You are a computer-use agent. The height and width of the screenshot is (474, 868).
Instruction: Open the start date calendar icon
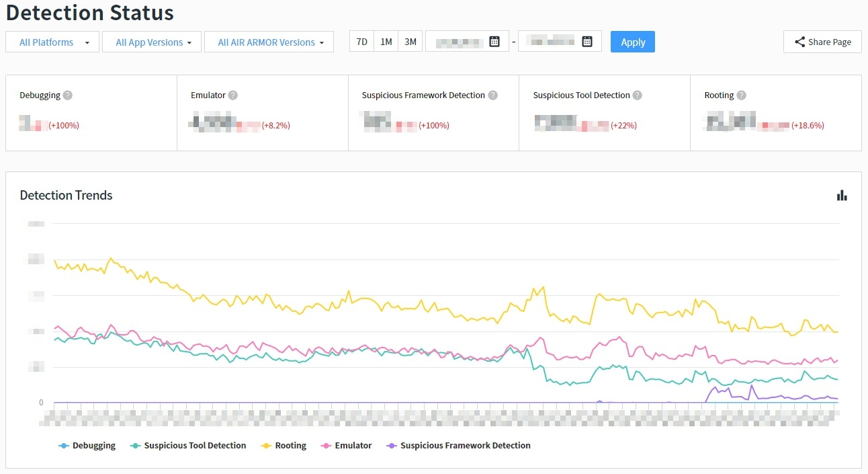[494, 42]
